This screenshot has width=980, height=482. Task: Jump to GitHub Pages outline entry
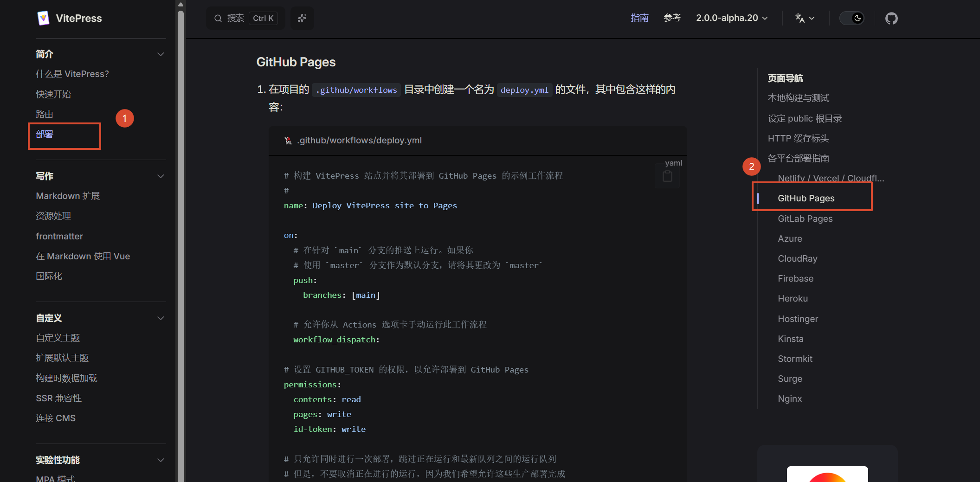tap(806, 198)
